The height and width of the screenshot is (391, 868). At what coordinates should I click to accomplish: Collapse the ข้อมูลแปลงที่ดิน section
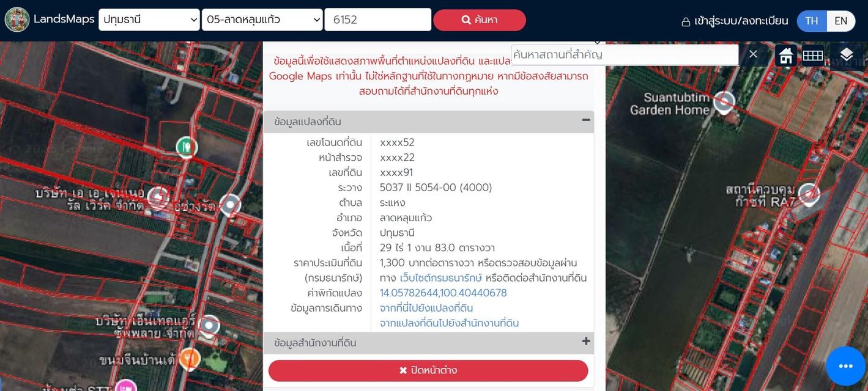(x=585, y=120)
